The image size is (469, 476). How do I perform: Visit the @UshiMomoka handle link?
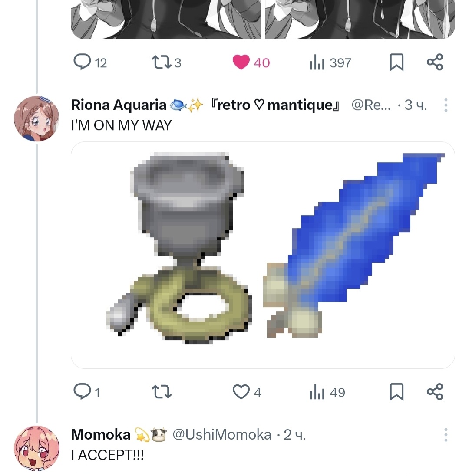222,435
